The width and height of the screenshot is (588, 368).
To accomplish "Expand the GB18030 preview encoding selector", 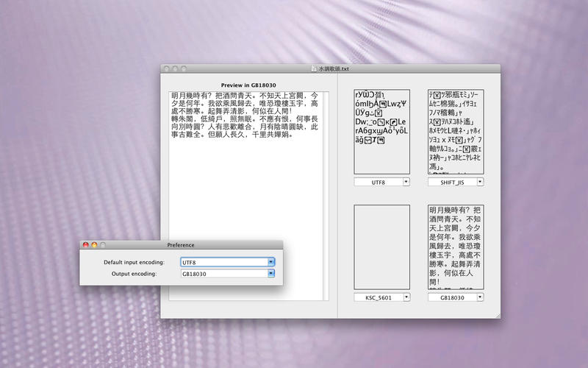I will [455, 297].
